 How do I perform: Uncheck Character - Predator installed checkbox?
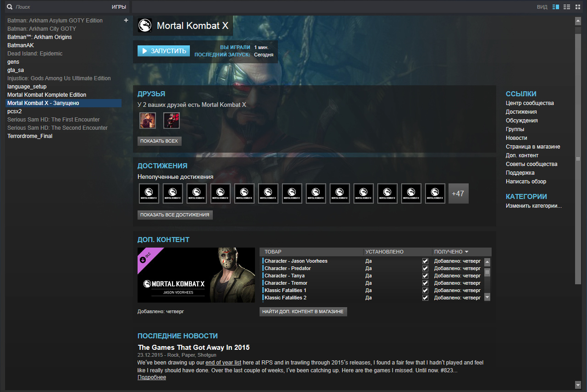[x=425, y=268]
